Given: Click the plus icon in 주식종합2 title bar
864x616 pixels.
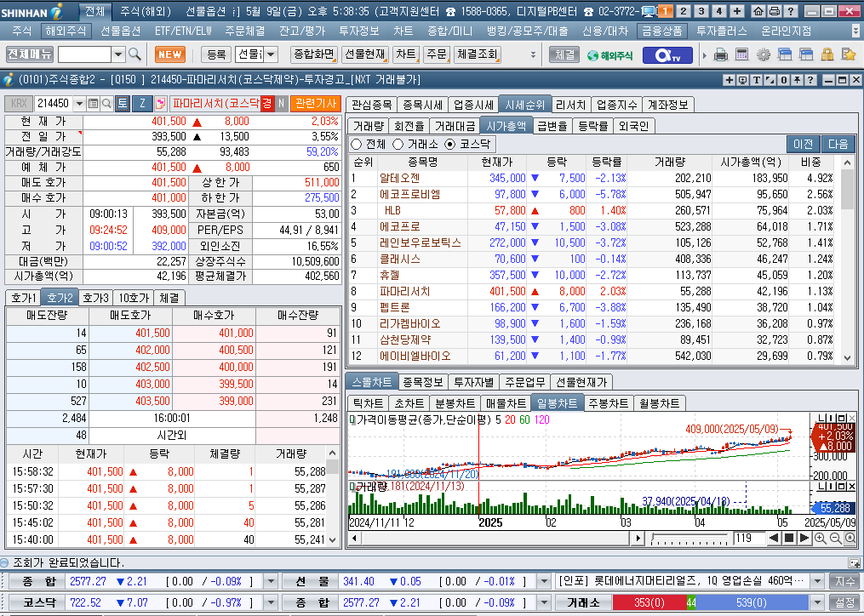Looking at the screenshot, I should click(x=729, y=80).
